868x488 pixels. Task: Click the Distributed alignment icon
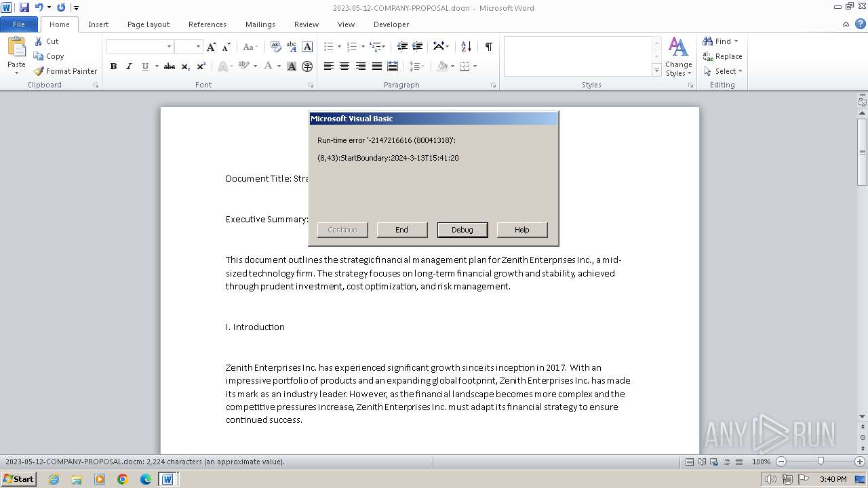point(393,66)
